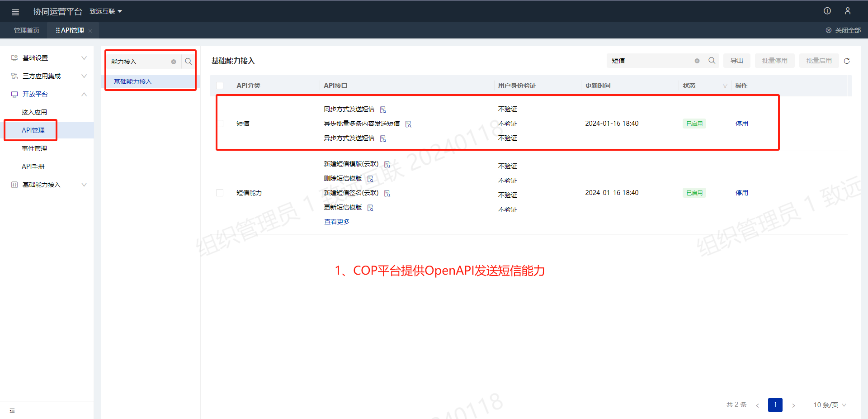Click the search icon beside 短信 field
Screen dimensions: 868x419
click(x=712, y=61)
